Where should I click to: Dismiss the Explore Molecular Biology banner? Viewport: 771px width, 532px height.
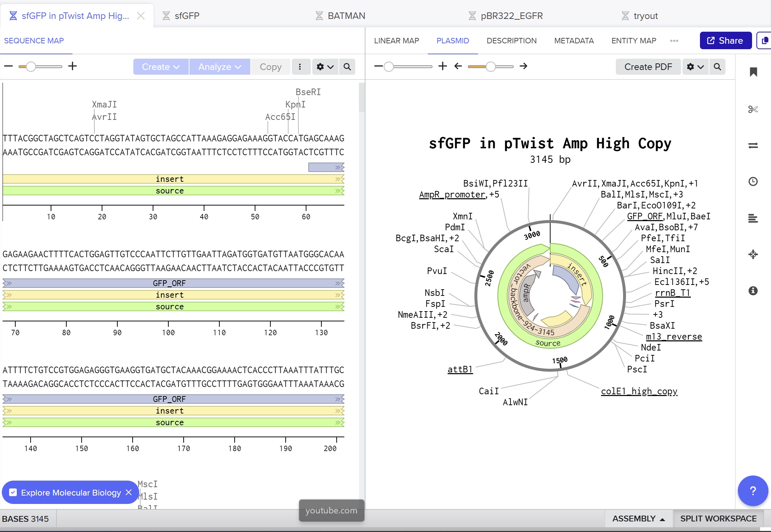point(129,493)
